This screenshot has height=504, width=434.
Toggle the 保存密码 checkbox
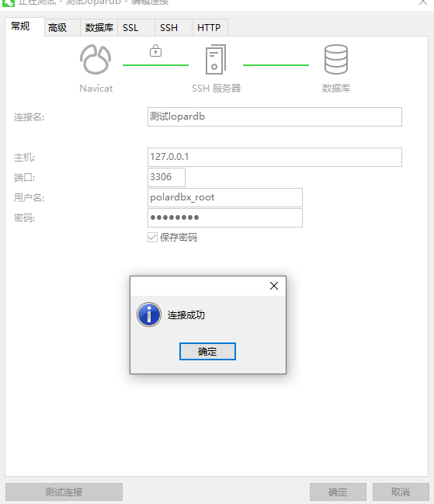pyautogui.click(x=152, y=237)
